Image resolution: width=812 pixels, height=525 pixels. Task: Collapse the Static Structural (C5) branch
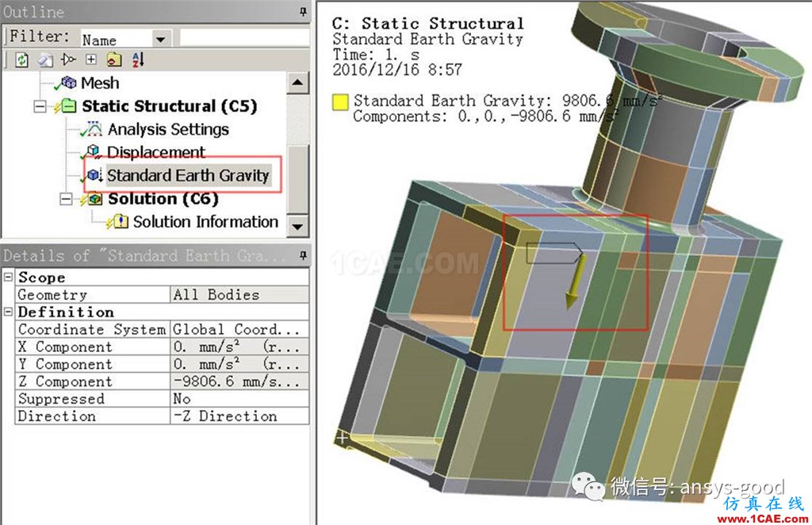pos(40,106)
